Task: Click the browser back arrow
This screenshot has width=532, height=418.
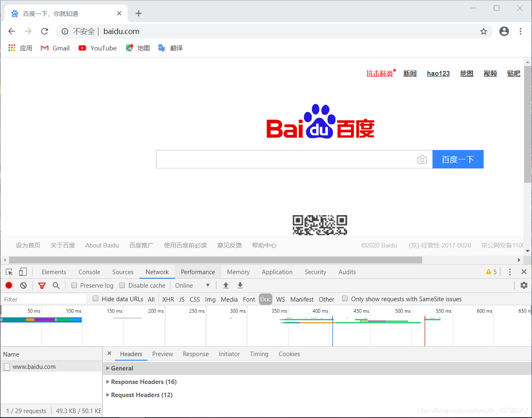Action: pyautogui.click(x=11, y=31)
